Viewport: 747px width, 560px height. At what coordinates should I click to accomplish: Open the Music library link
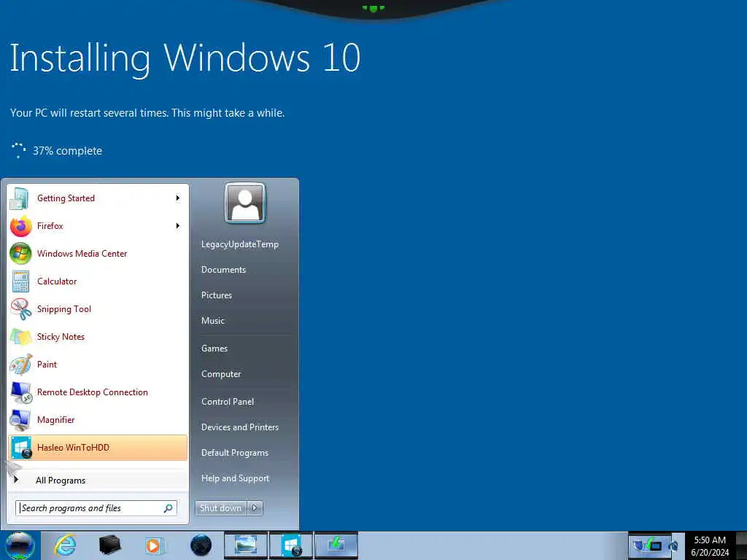click(x=212, y=321)
